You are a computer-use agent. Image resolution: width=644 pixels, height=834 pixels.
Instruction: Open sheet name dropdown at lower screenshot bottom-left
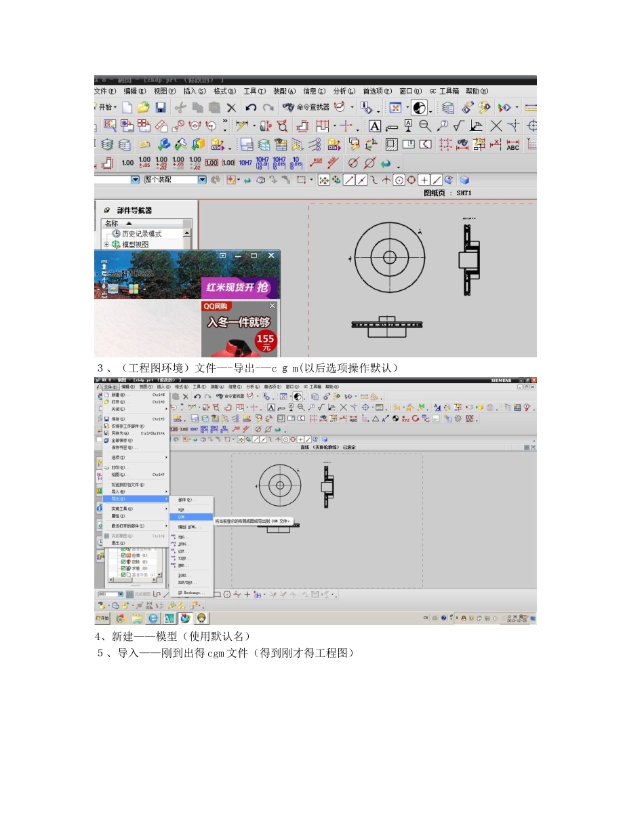click(x=121, y=594)
